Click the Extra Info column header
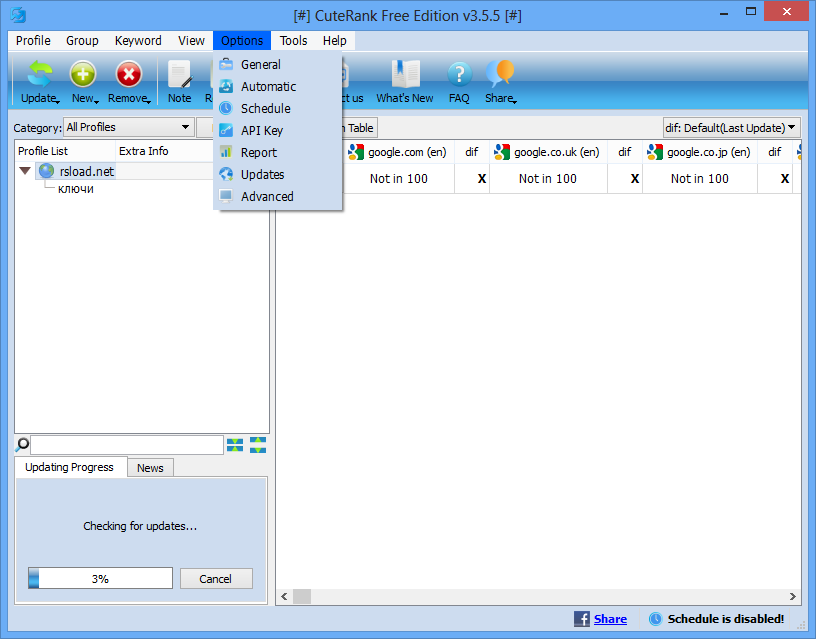The height and width of the screenshot is (639, 816). click(164, 151)
